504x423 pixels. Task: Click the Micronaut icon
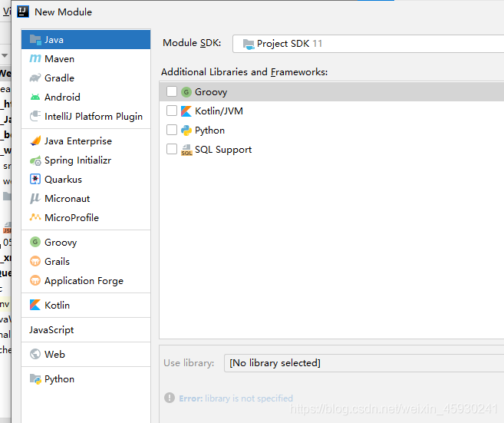[35, 199]
